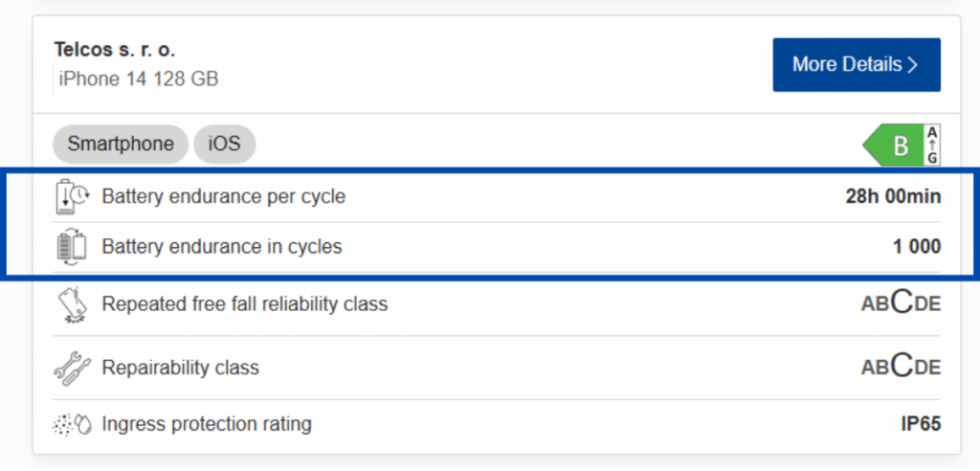
Task: Click the Repairability class label
Action: pyautogui.click(x=181, y=368)
